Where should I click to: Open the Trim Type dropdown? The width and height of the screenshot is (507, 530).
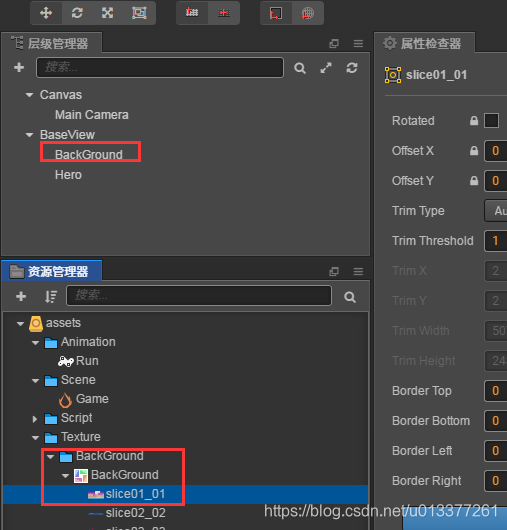[x=496, y=211]
